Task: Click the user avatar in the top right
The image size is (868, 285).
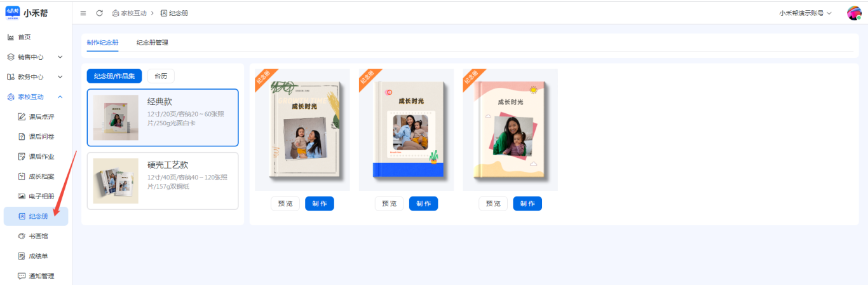Action: point(854,13)
